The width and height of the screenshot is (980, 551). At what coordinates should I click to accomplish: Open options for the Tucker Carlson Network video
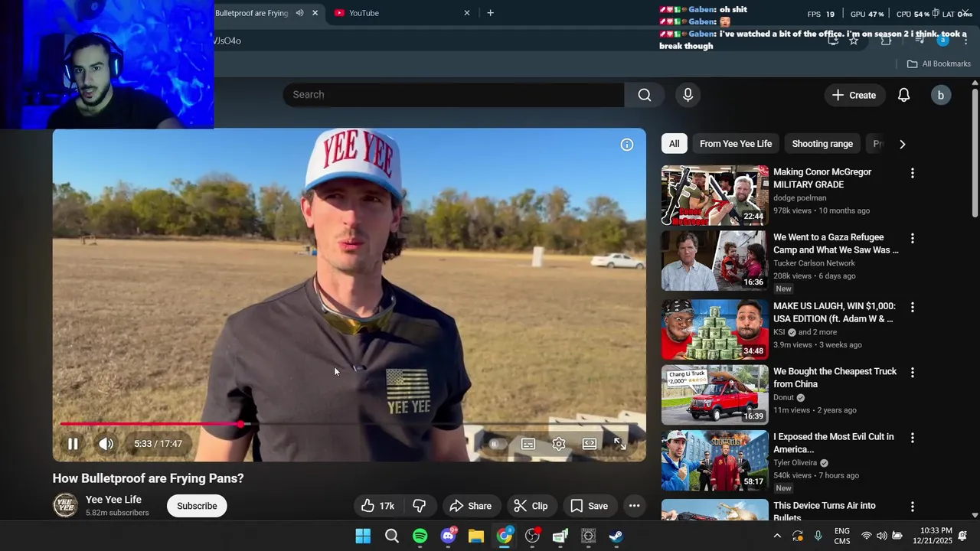coord(912,239)
